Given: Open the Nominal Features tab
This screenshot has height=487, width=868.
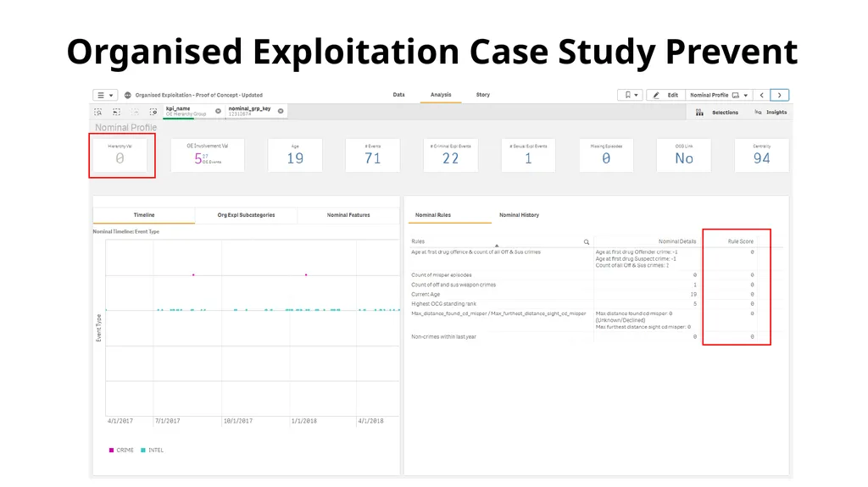Looking at the screenshot, I should pos(348,215).
